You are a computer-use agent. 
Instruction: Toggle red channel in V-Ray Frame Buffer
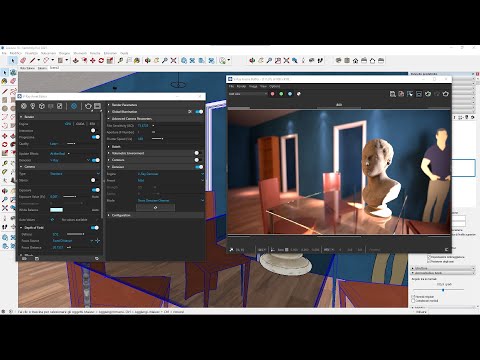point(273,94)
